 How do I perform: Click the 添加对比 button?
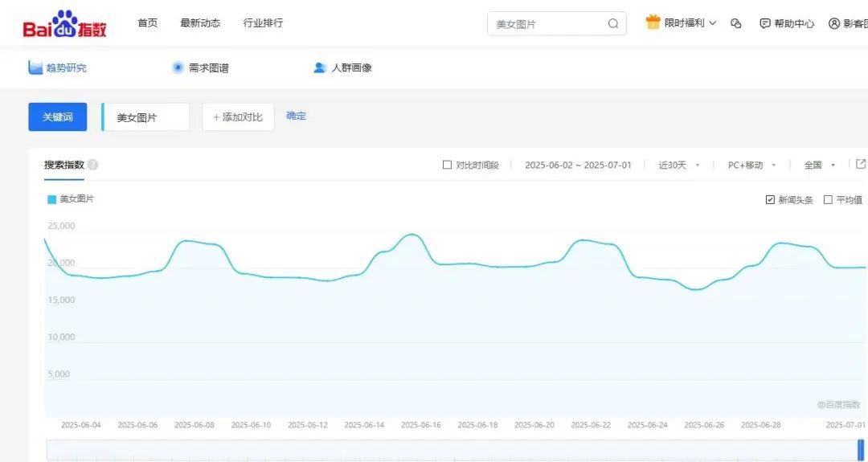(x=238, y=117)
